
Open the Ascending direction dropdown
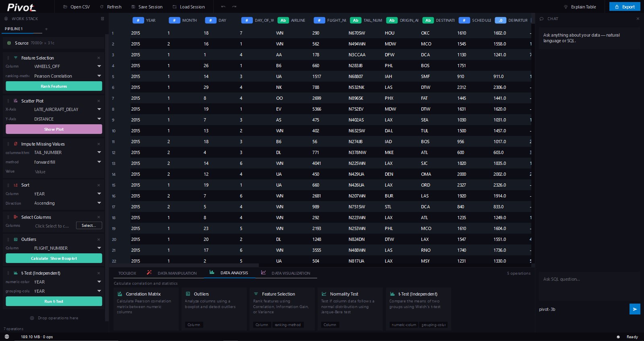pos(67,203)
